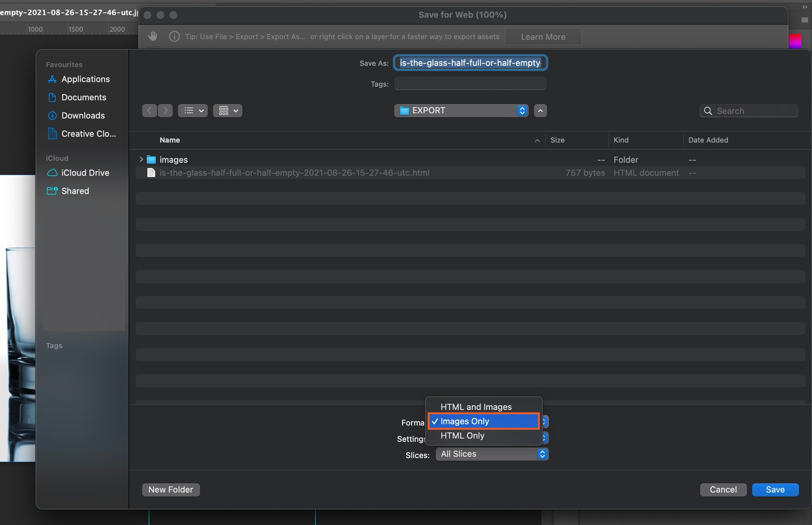Pick the HTML Only format option

[462, 436]
